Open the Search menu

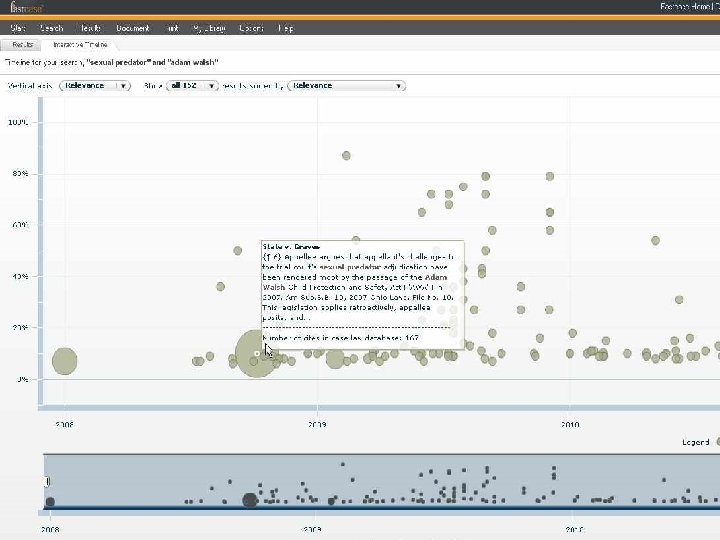click(51, 28)
